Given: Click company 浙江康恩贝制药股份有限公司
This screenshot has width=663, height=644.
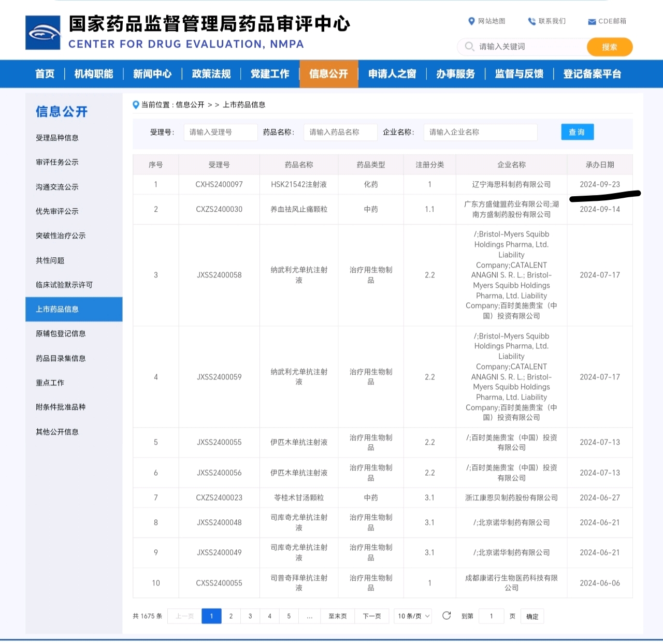Looking at the screenshot, I should click(512, 497).
